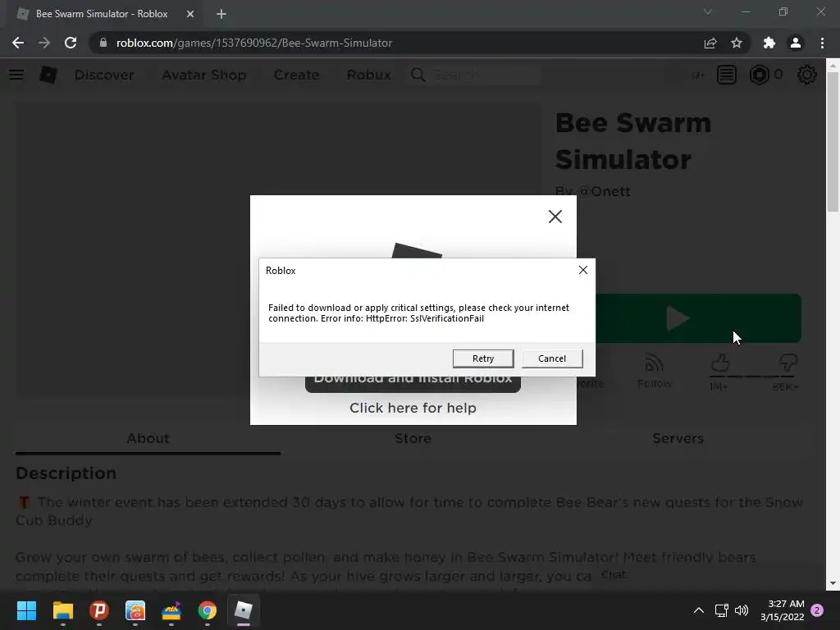Open the Discover menu item

104,75
